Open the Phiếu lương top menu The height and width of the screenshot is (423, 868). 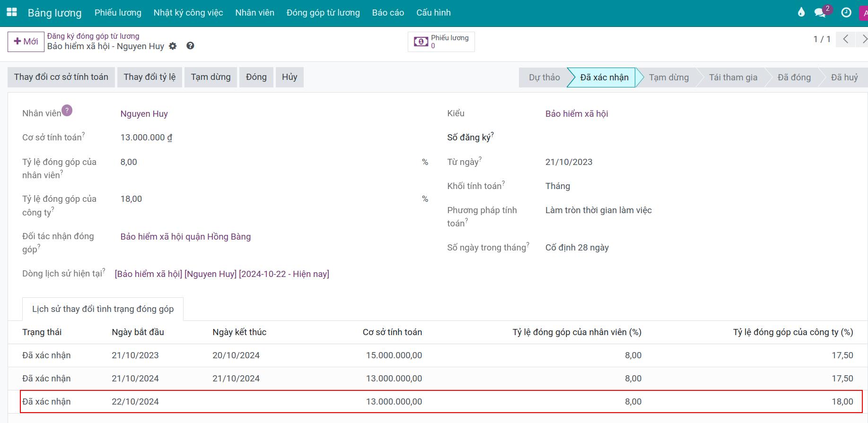click(118, 13)
